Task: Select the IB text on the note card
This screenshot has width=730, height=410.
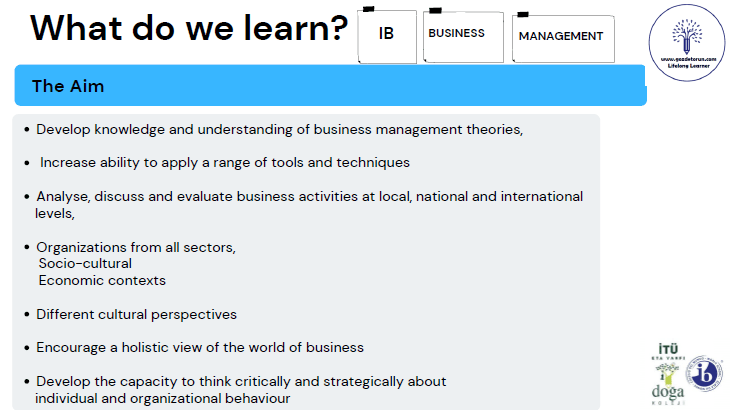Action: pos(386,34)
